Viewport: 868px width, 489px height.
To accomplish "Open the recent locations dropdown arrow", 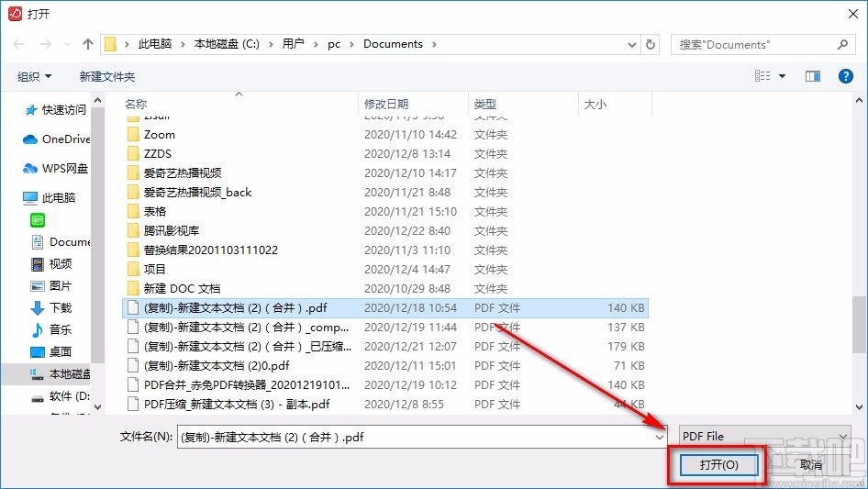I will 67,44.
